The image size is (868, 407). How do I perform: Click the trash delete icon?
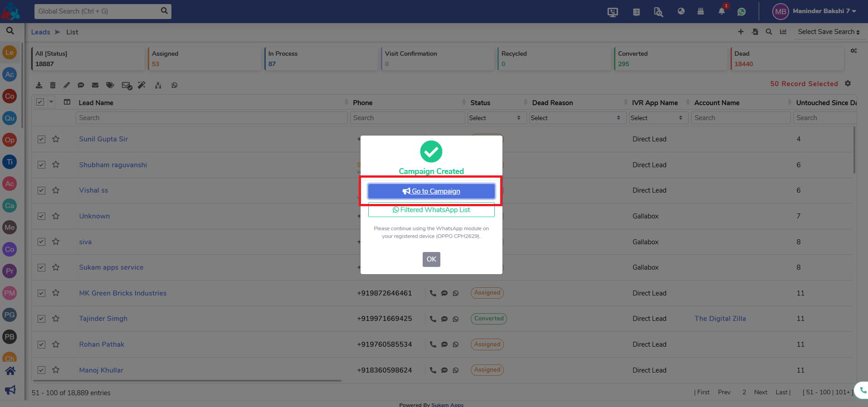tap(53, 85)
